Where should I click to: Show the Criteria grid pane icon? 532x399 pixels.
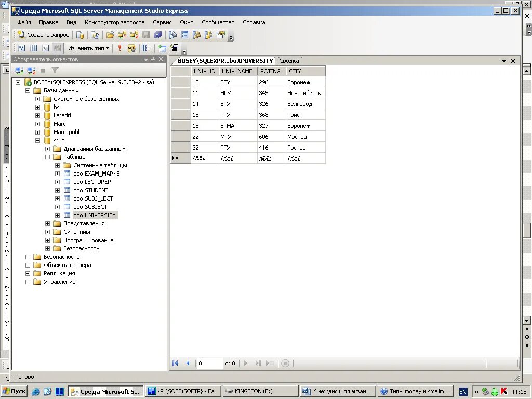(34, 48)
